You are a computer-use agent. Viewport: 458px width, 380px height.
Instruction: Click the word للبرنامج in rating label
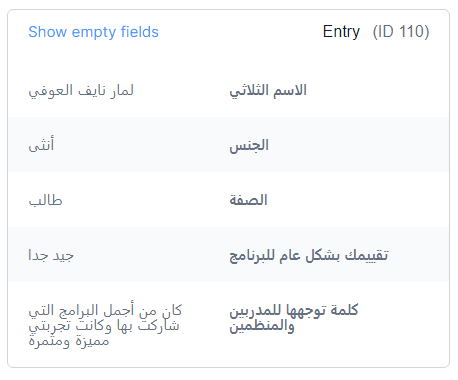pyautogui.click(x=252, y=256)
